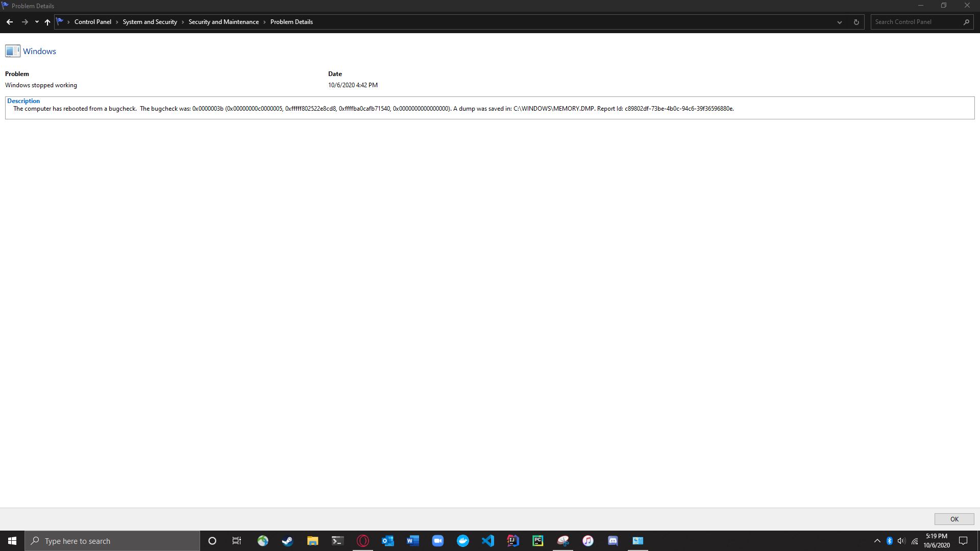The image size is (980, 551).
Task: Expand the address bar history dropdown
Action: tap(839, 22)
